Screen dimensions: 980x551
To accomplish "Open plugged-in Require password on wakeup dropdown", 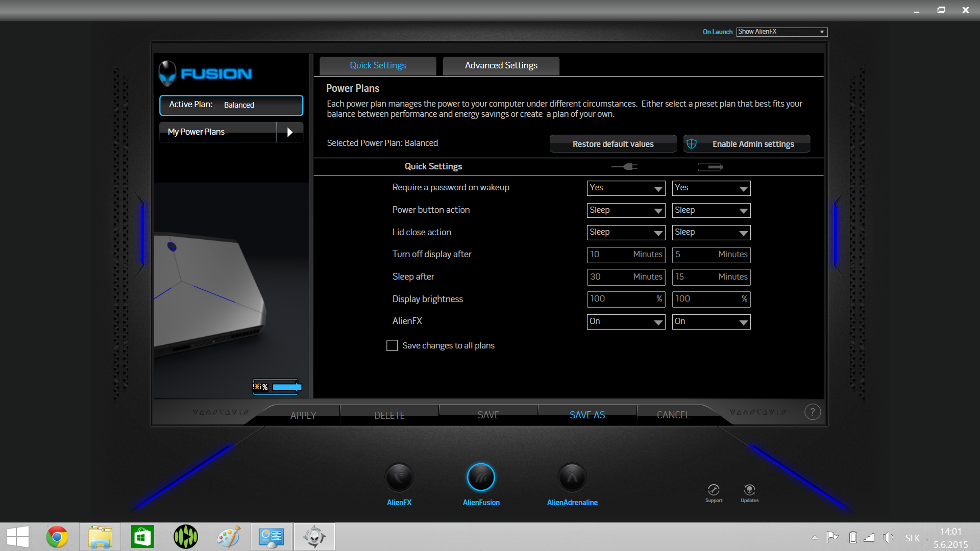I will (x=626, y=188).
